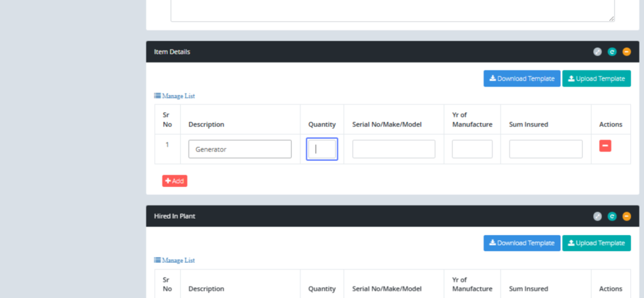This screenshot has width=644, height=298.
Task: Select the Yr of Manufacture input box
Action: coord(472,150)
